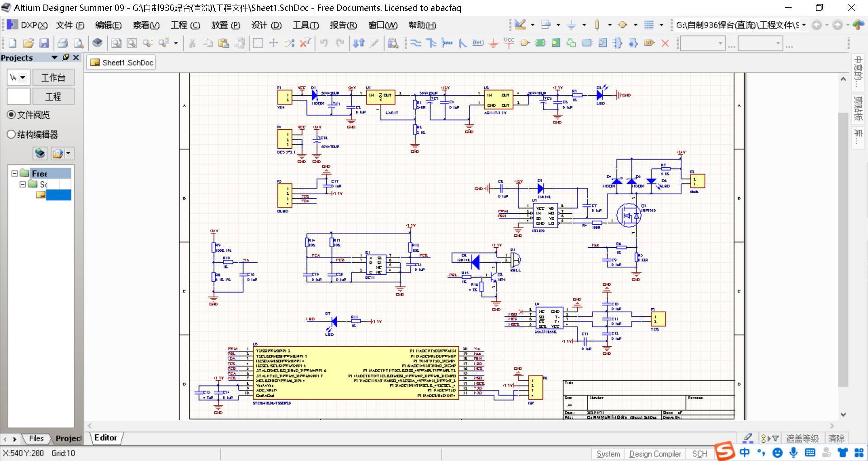Open the SCH panel button

pyautogui.click(x=699, y=454)
